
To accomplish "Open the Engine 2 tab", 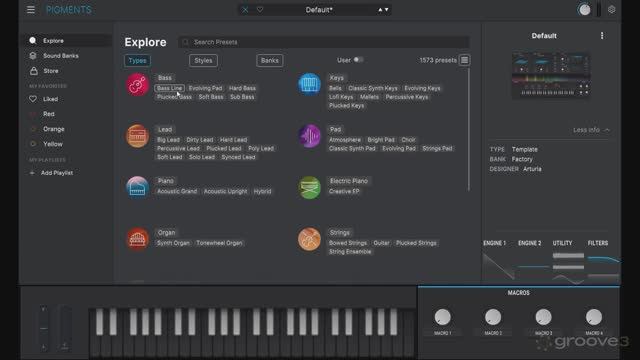I will pos(529,243).
